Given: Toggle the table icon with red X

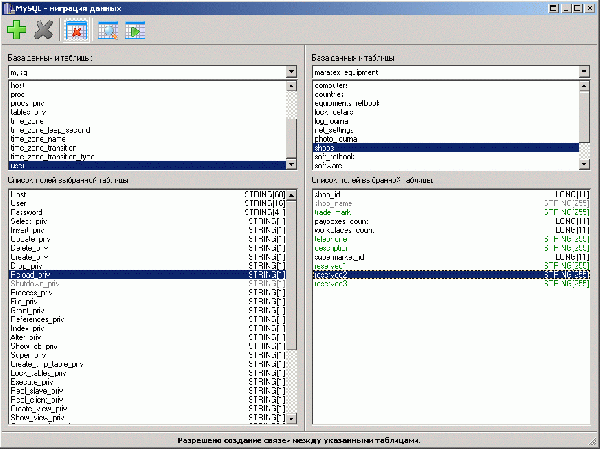Looking at the screenshot, I should 76,30.
